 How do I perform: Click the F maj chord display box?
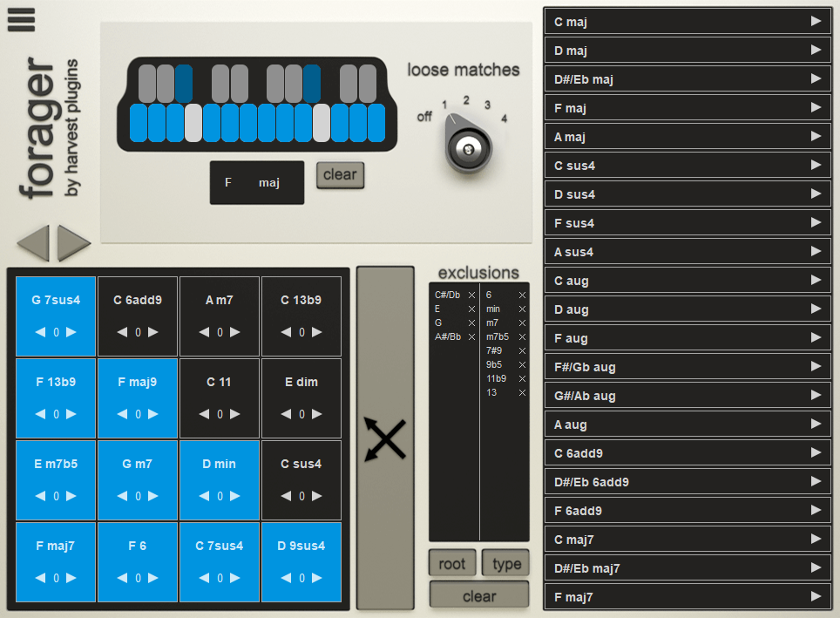(257, 183)
